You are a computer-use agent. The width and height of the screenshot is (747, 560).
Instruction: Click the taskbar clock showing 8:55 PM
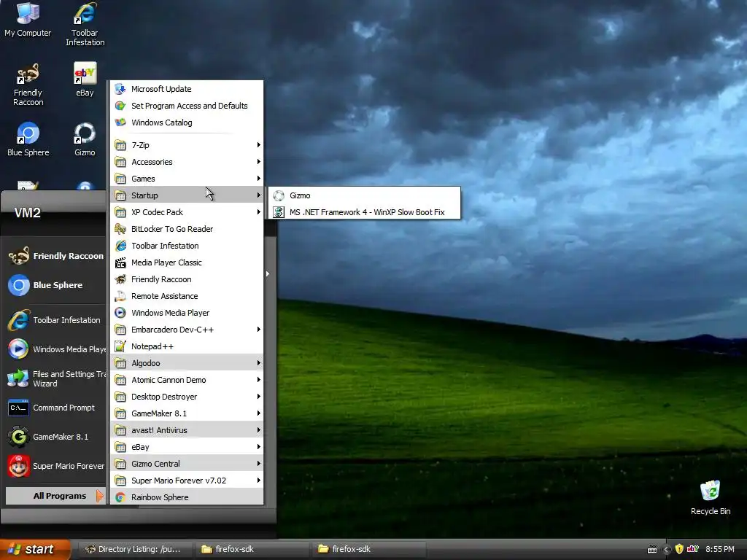[x=720, y=549]
